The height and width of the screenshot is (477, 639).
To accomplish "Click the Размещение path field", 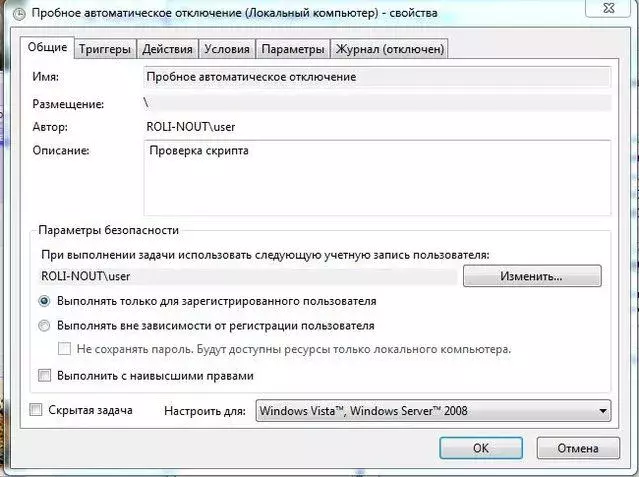I will (x=377, y=103).
